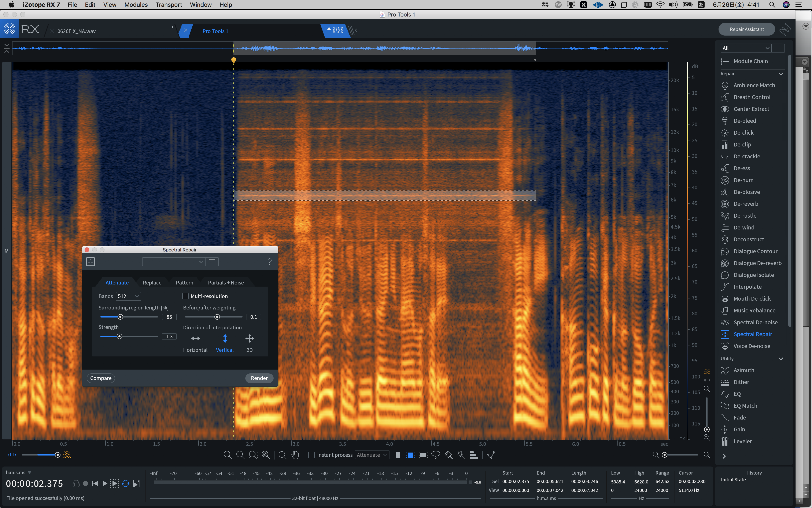Select the Time selection tool
The height and width of the screenshot is (508, 812).
click(x=398, y=455)
